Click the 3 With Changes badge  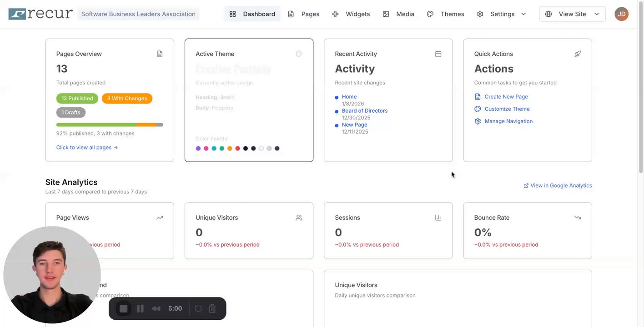pos(127,99)
